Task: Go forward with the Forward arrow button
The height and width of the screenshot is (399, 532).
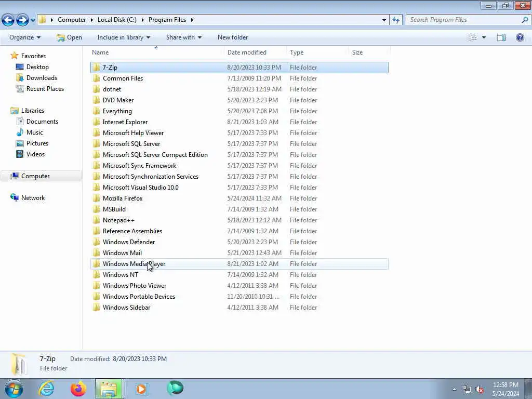Action: pos(22,20)
